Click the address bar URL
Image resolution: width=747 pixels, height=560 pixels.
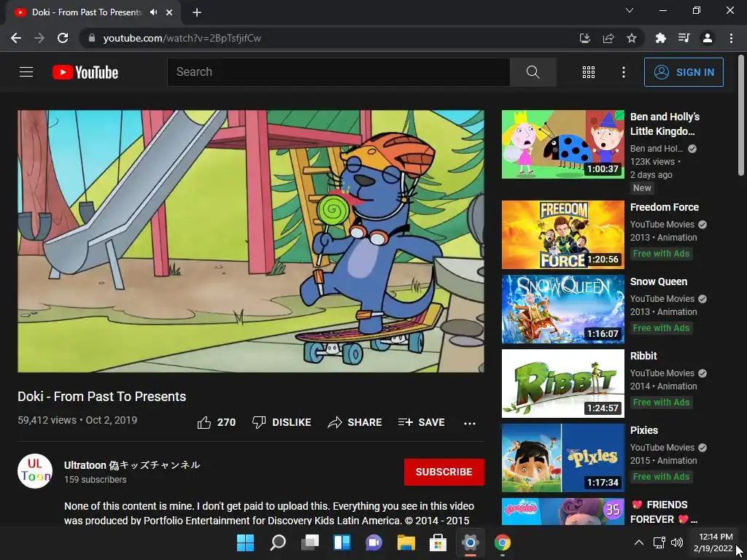click(182, 38)
